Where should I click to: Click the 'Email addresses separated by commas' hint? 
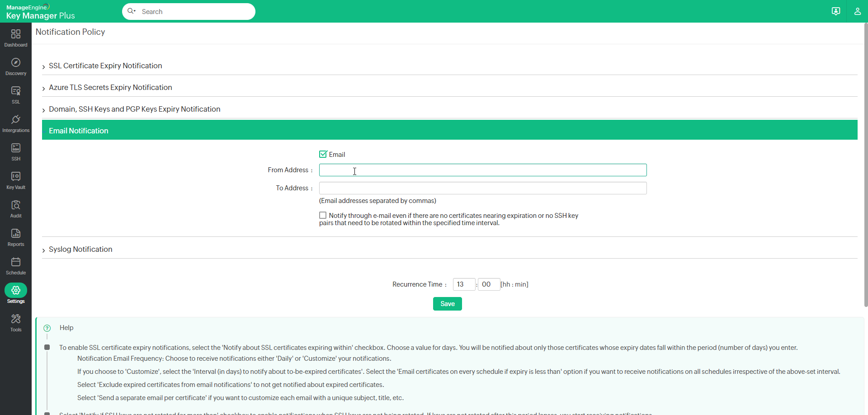coord(377,201)
